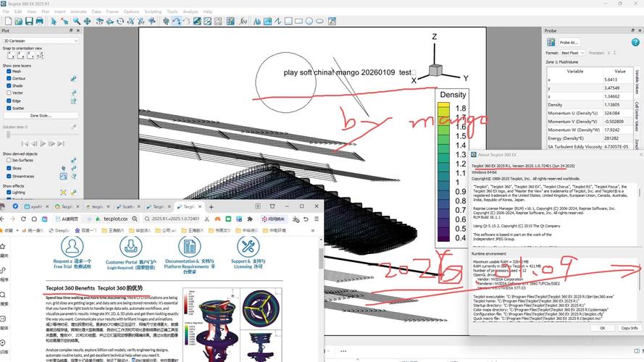Viewport: 644px width, 362px height.
Task: Toggle the Contour zone layer checkbox
Action: tap(9, 78)
